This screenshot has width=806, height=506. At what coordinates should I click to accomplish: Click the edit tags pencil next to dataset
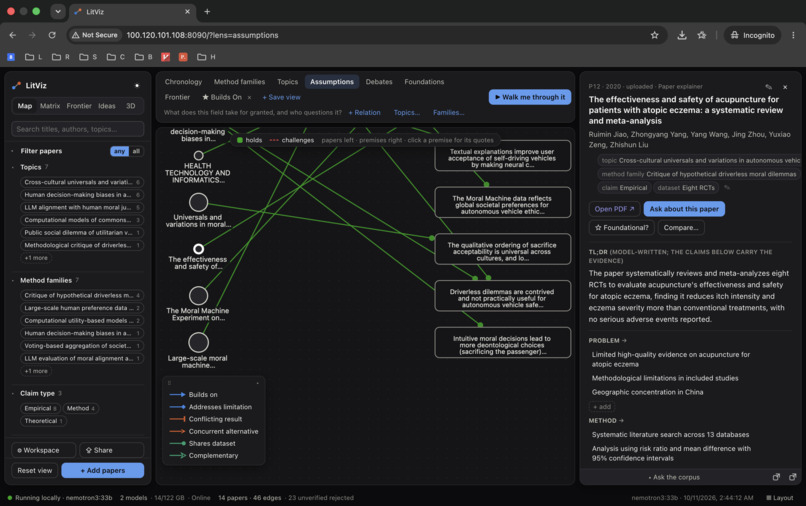tap(727, 188)
